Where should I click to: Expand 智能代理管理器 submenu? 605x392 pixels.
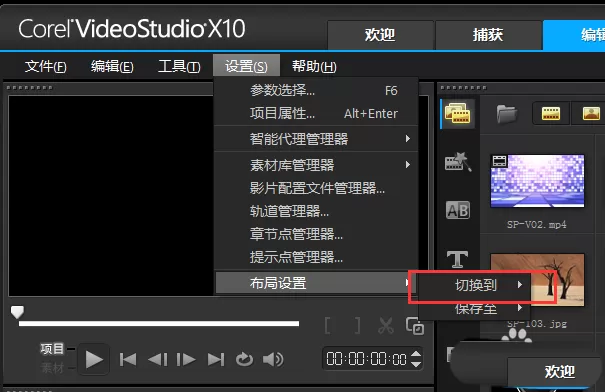coord(316,139)
